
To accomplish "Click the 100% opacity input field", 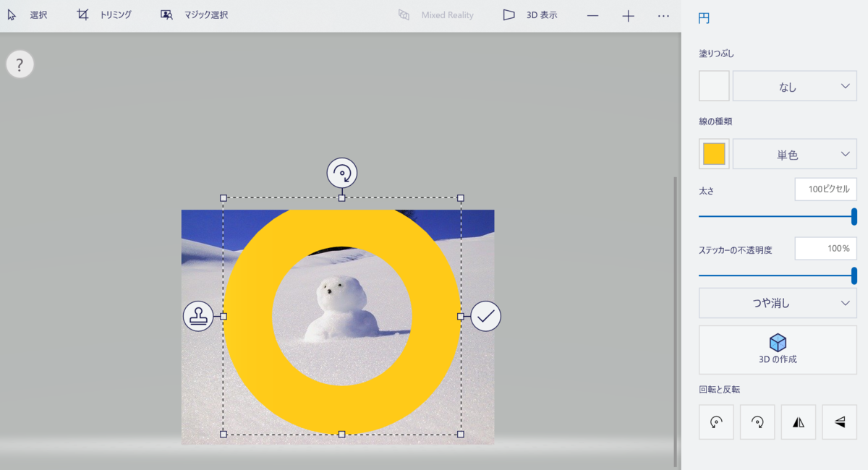I will pos(826,248).
